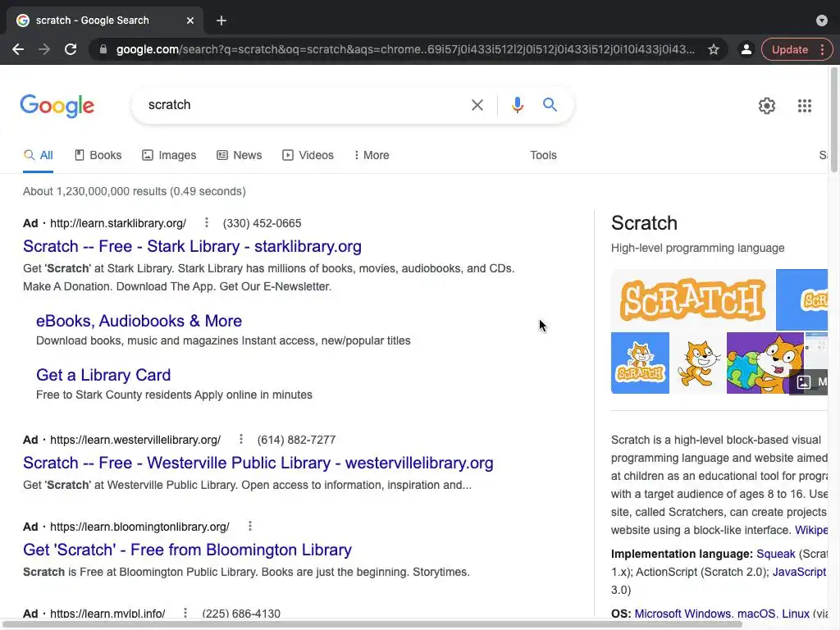The image size is (840, 630).
Task: Open the Squeak link
Action: (775, 554)
